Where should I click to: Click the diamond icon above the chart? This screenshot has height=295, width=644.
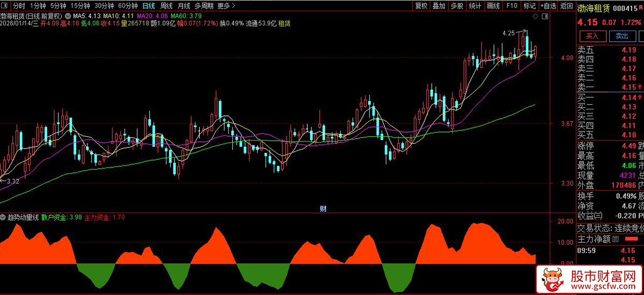[x=535, y=17]
